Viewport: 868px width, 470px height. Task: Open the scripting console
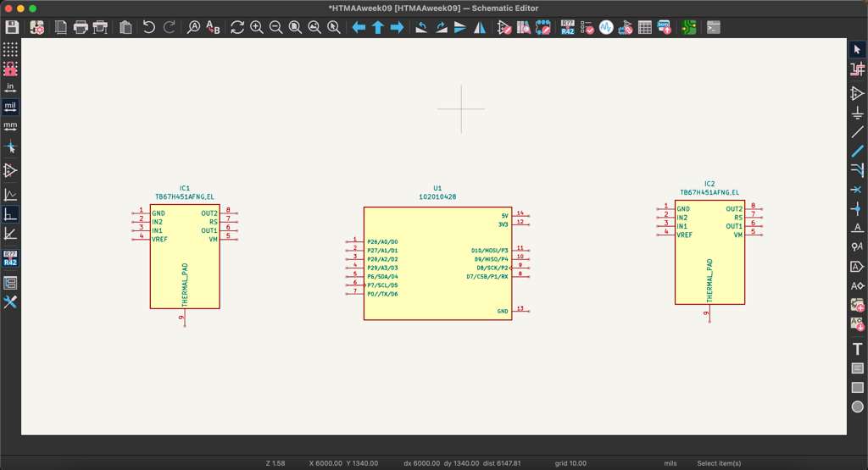pyautogui.click(x=714, y=27)
